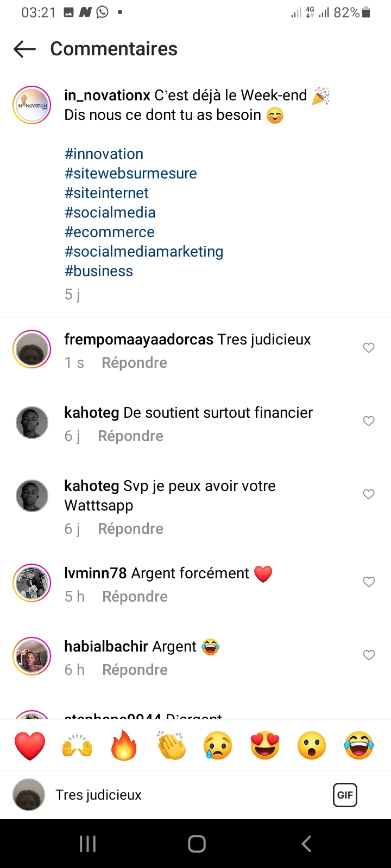Insert the clapping hands quick emoji

(171, 745)
